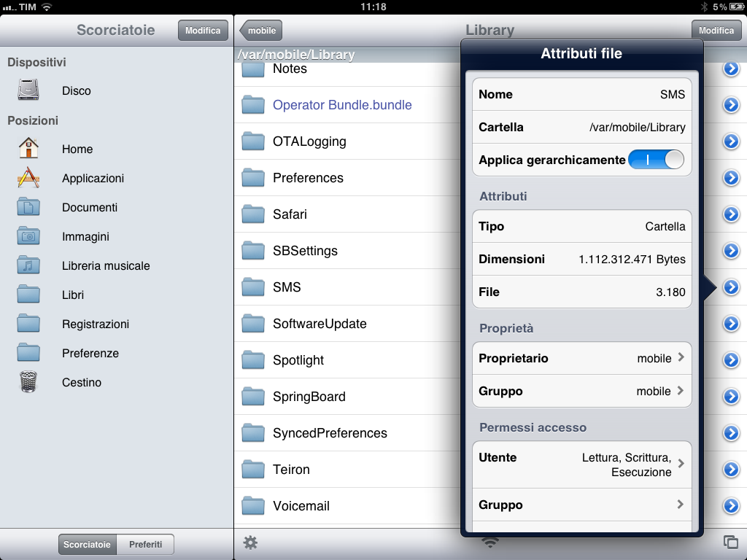This screenshot has width=747, height=560.
Task: Open the Preferences folder
Action: point(308,178)
